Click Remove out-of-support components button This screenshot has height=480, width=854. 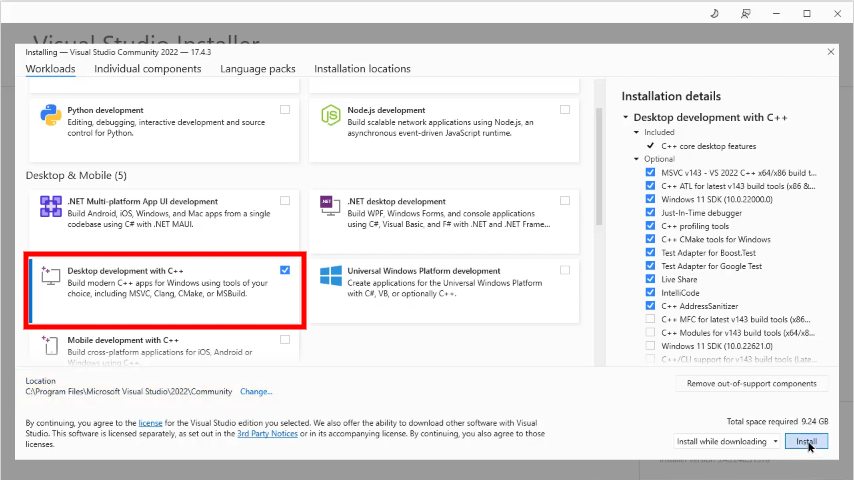tap(752, 384)
